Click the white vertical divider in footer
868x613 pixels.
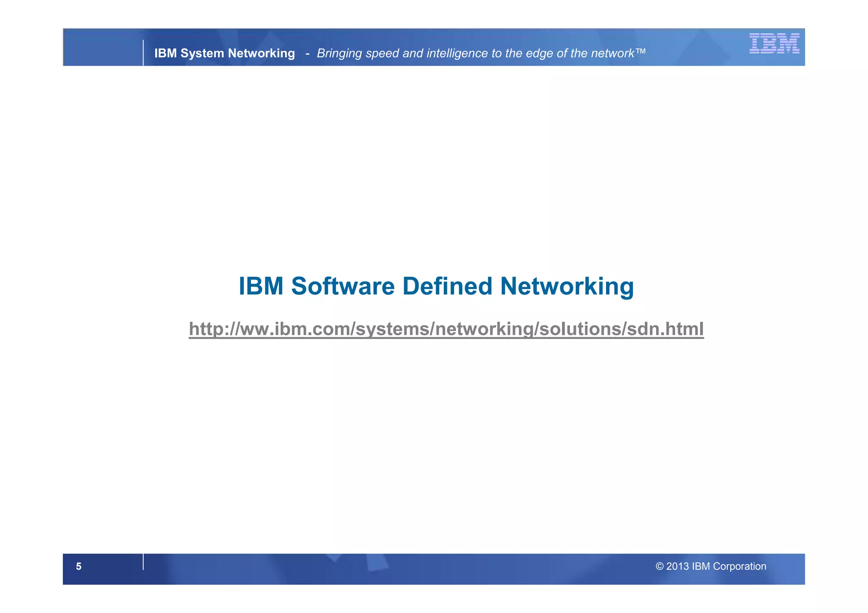(143, 562)
